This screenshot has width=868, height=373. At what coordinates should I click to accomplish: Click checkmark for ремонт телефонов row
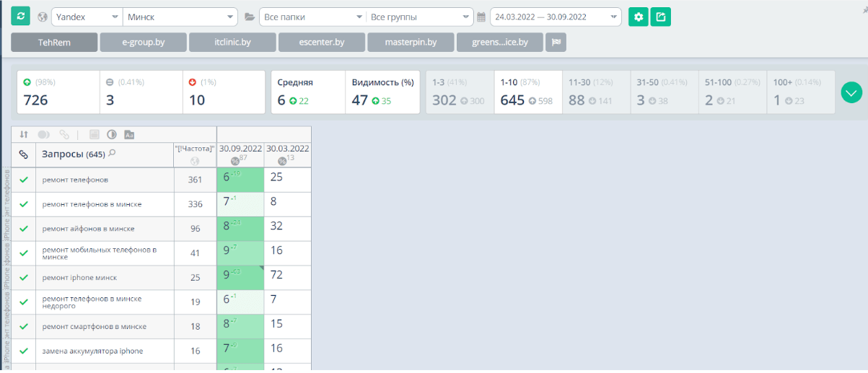tap(24, 180)
